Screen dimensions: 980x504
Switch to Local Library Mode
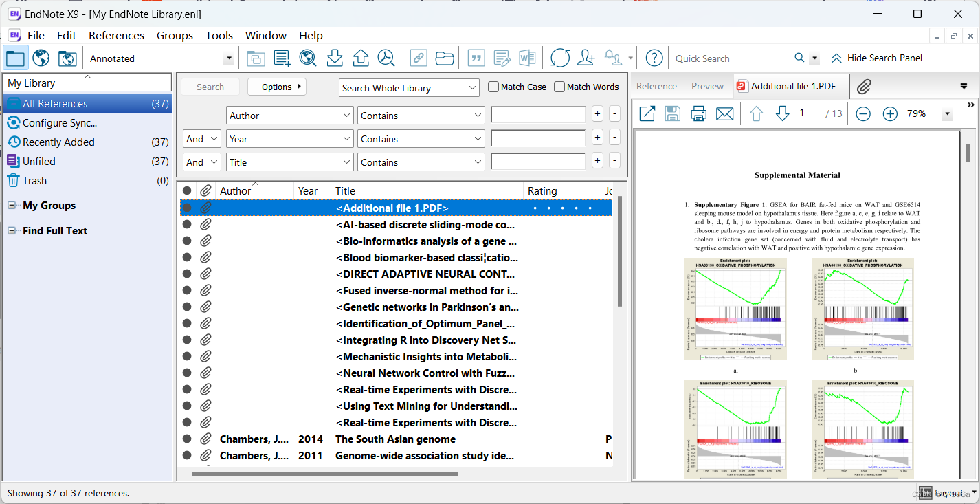coord(15,58)
